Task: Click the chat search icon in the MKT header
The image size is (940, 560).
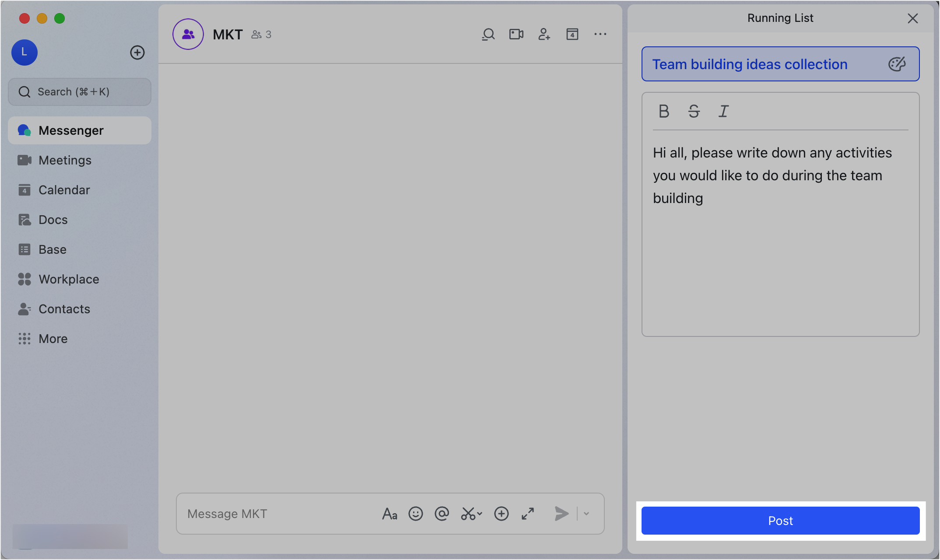Action: [488, 34]
